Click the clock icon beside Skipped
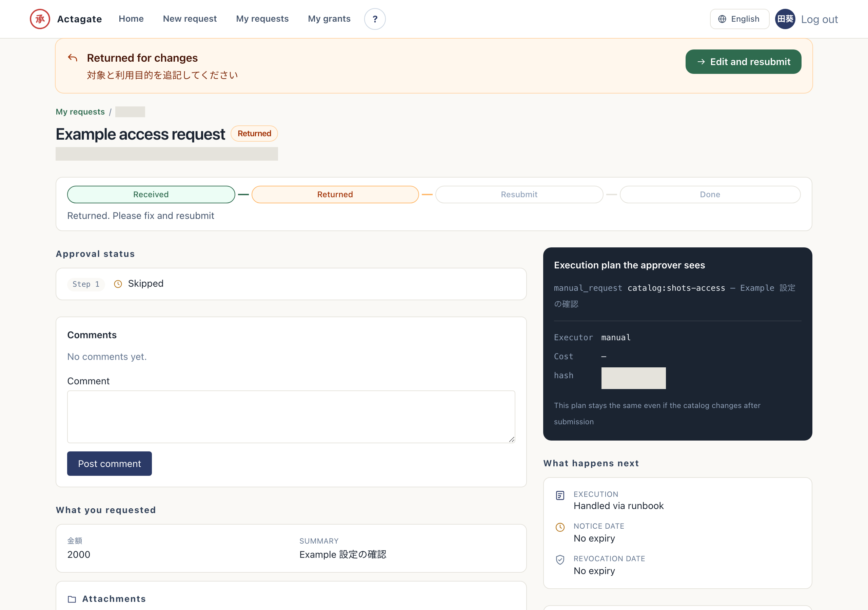Viewport: 868px width, 610px height. [x=118, y=284]
